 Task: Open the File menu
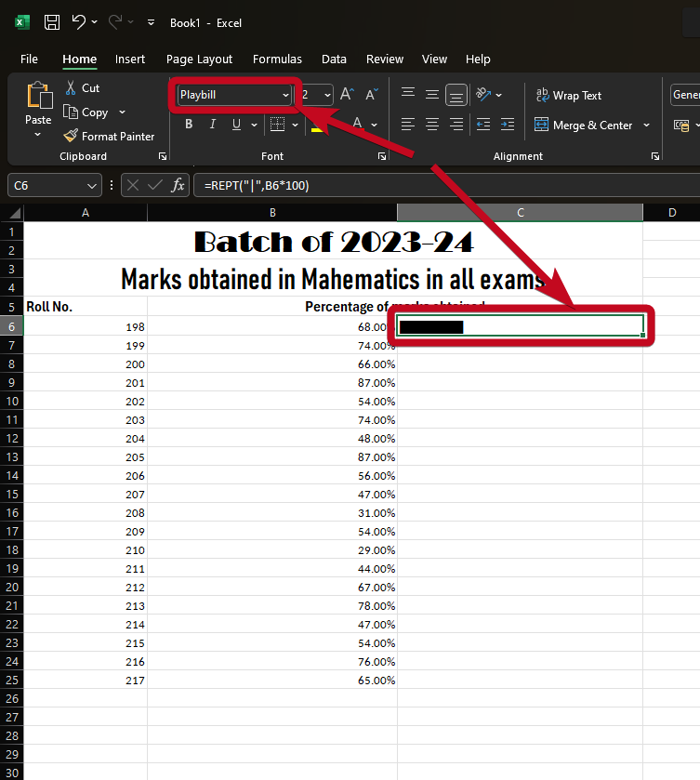(29, 59)
